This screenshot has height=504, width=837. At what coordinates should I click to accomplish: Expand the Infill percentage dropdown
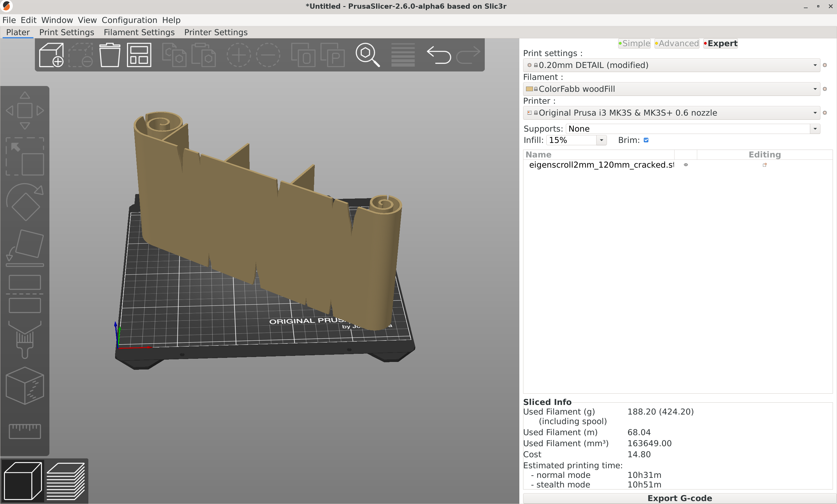click(x=601, y=140)
